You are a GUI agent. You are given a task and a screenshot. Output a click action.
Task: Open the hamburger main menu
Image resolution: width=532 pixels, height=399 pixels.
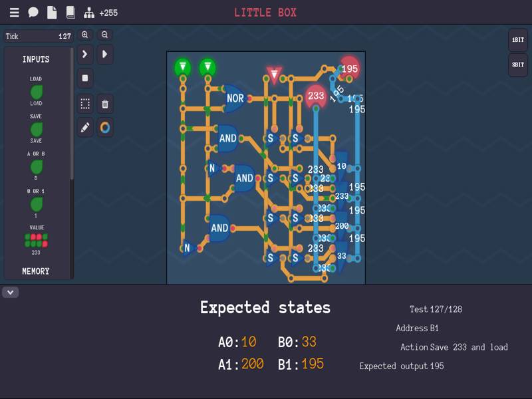(x=14, y=13)
